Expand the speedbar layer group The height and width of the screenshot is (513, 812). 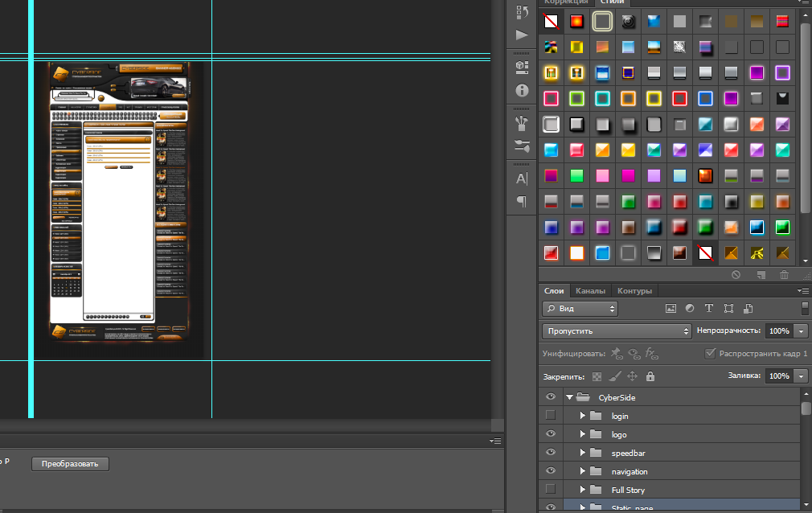click(x=583, y=453)
